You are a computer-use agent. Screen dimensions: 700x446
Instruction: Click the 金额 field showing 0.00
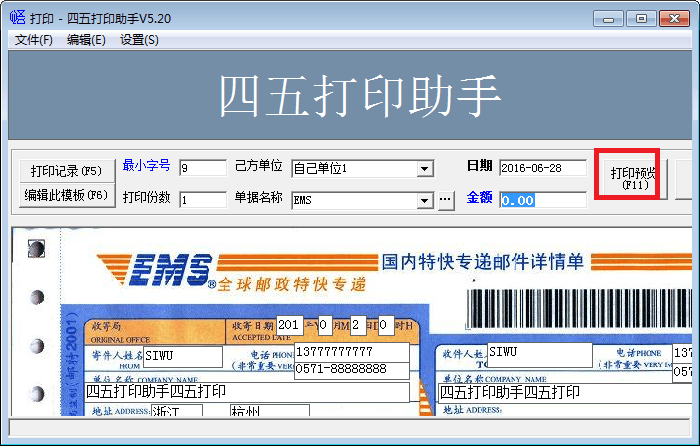pyautogui.click(x=543, y=200)
